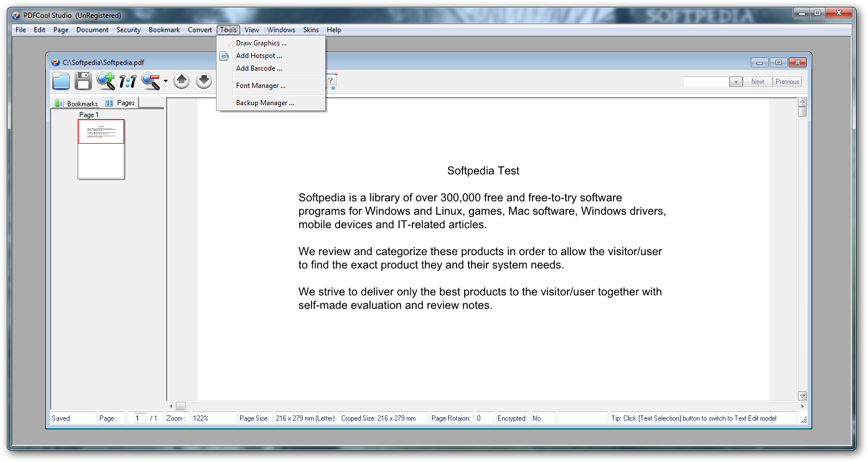Open the Document menu
The width and height of the screenshot is (868, 462).
[92, 30]
